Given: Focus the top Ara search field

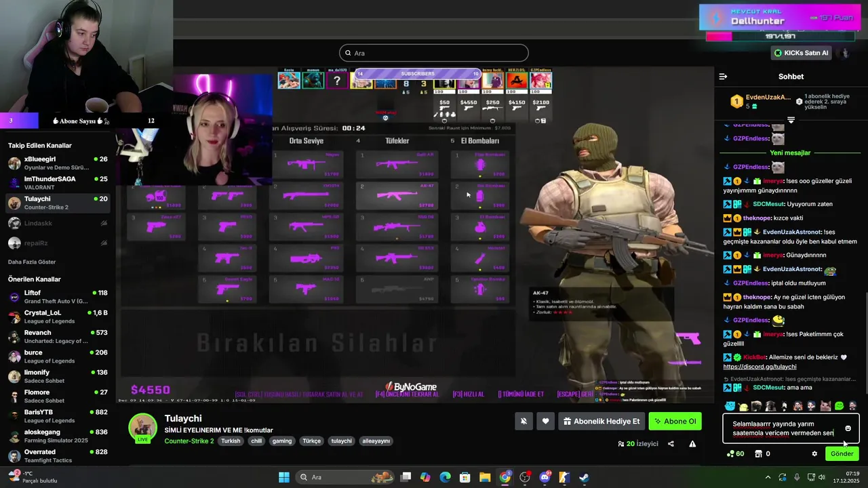Looking at the screenshot, I should (434, 53).
